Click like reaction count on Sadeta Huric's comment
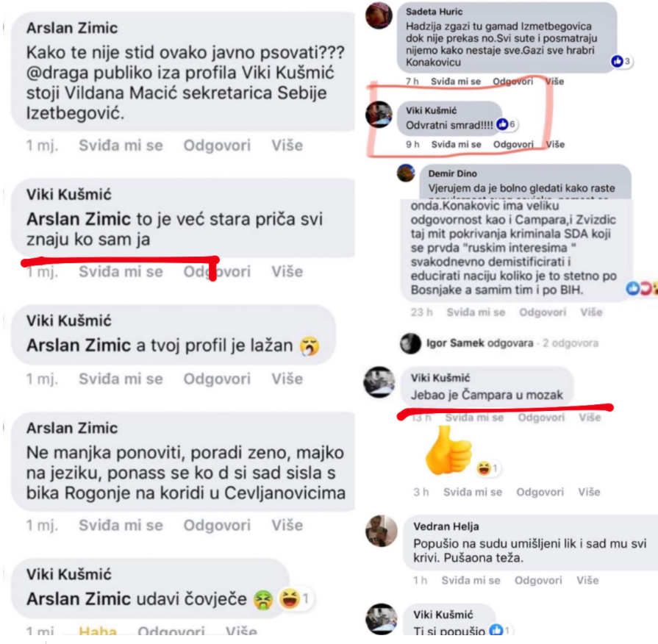 (x=622, y=61)
